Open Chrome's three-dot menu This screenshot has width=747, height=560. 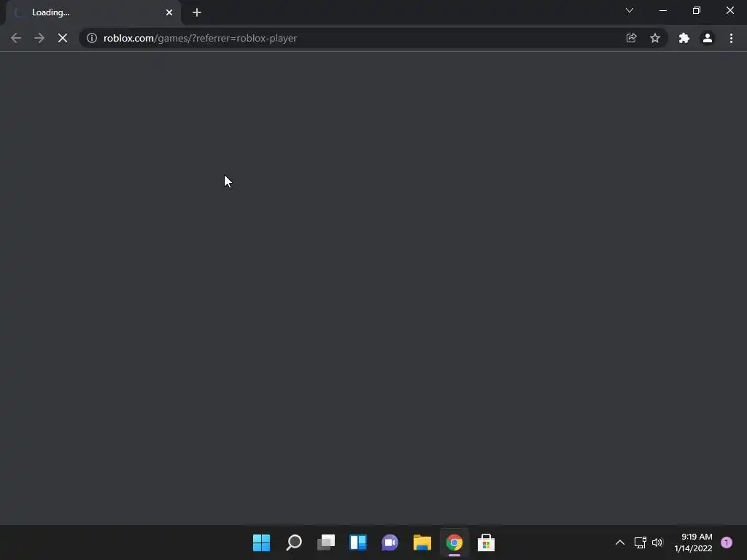coord(731,38)
